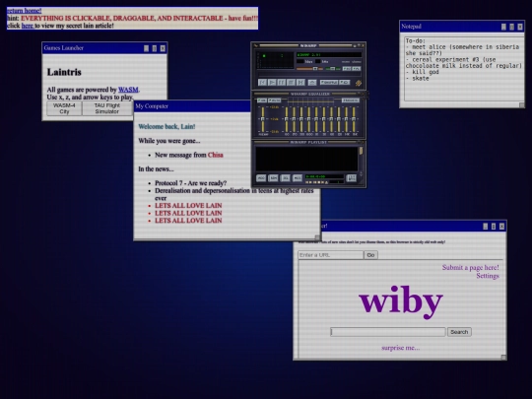532x399 pixels.
Task: Open the playlist SEL menu button
Action: [286, 178]
